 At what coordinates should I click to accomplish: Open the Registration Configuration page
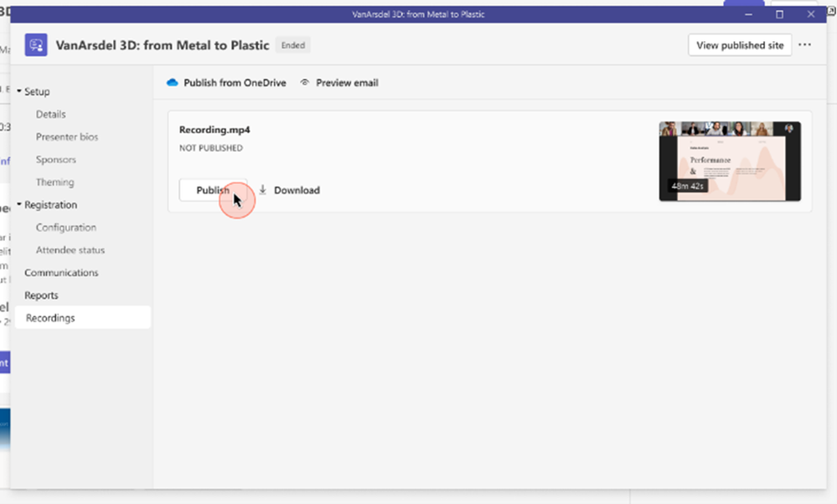[x=66, y=227]
